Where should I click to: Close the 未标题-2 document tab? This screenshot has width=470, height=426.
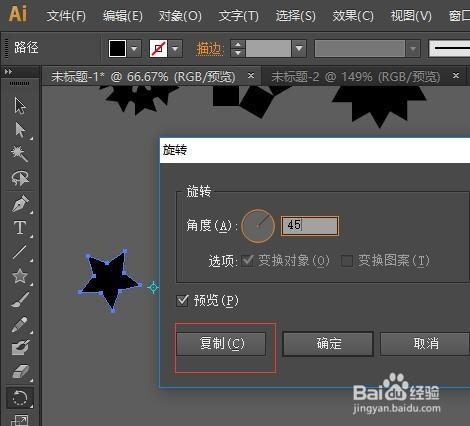pyautogui.click(x=456, y=76)
